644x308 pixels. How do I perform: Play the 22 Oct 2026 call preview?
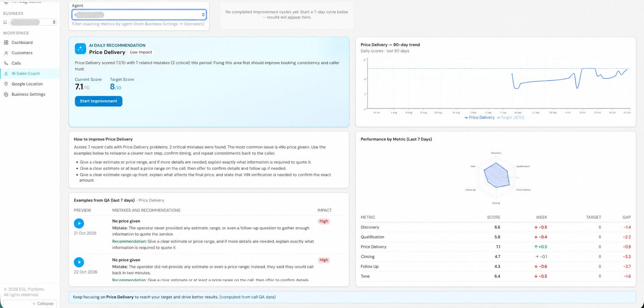pos(79,262)
